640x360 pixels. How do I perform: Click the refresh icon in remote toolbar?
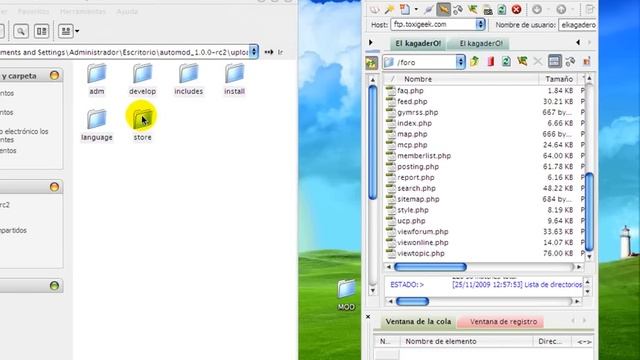click(x=506, y=62)
